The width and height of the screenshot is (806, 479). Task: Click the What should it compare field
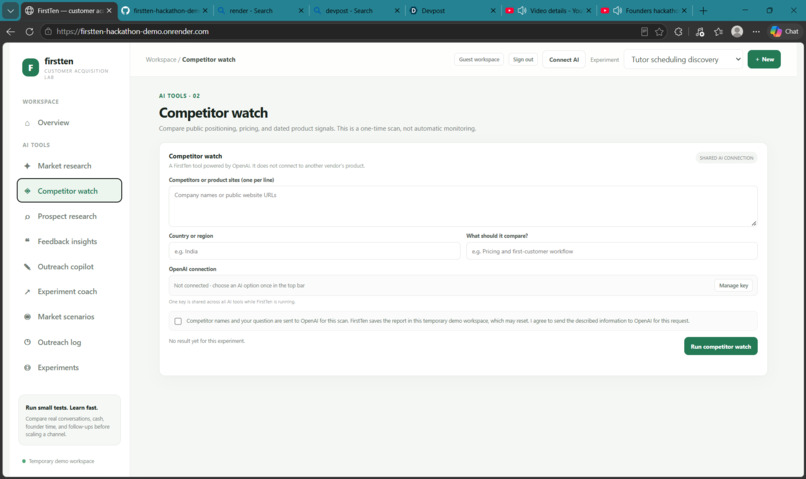(612, 251)
